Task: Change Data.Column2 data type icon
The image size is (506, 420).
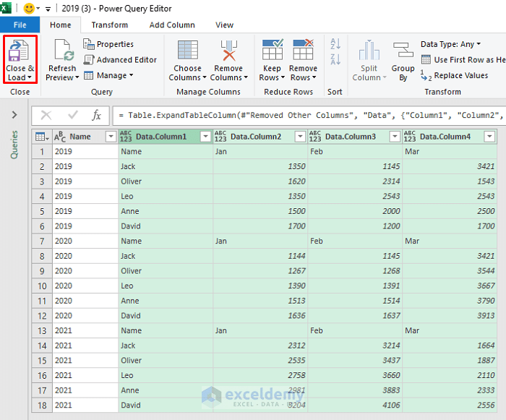Action: coord(220,137)
